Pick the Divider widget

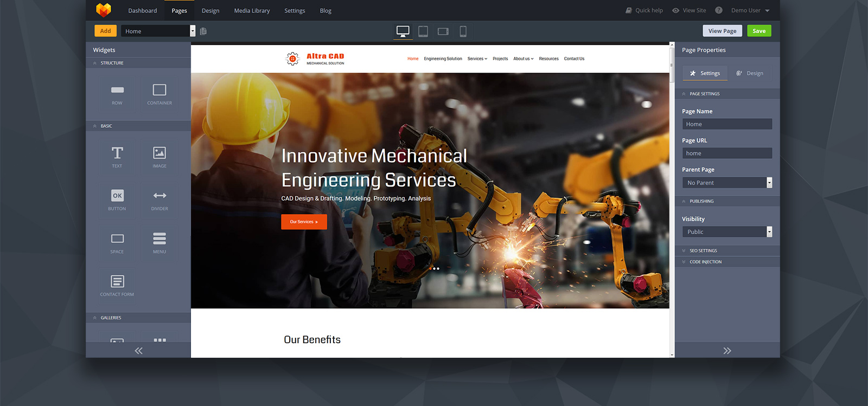coord(159,199)
